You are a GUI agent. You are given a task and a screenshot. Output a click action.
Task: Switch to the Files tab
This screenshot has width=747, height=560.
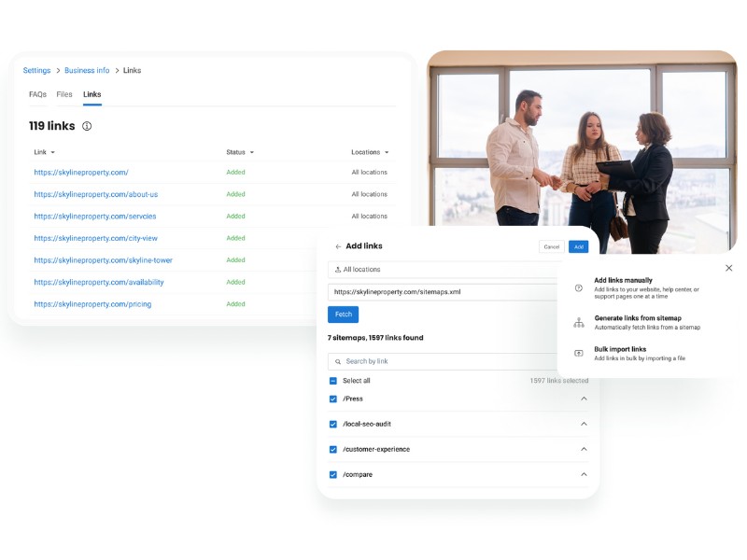click(63, 94)
